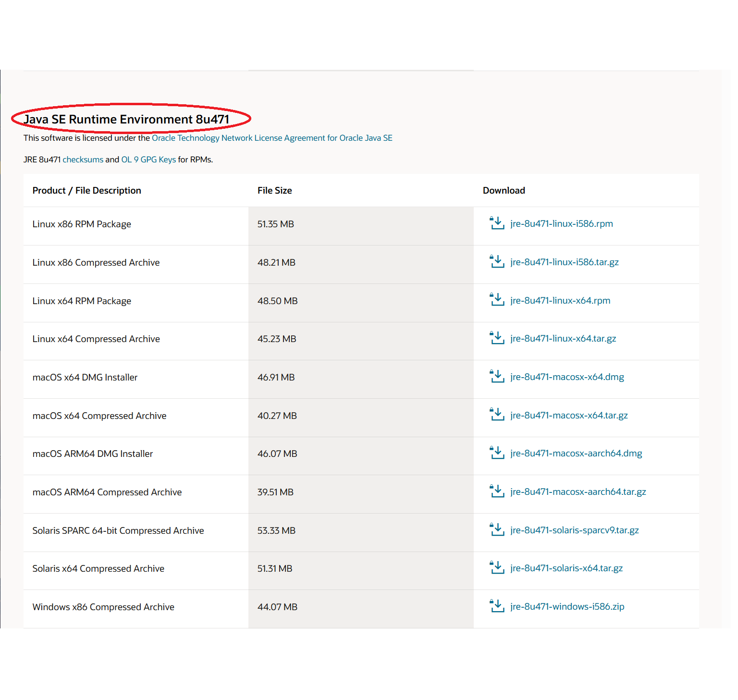Click the File Size column header
738x700 pixels.
pyautogui.click(x=274, y=190)
